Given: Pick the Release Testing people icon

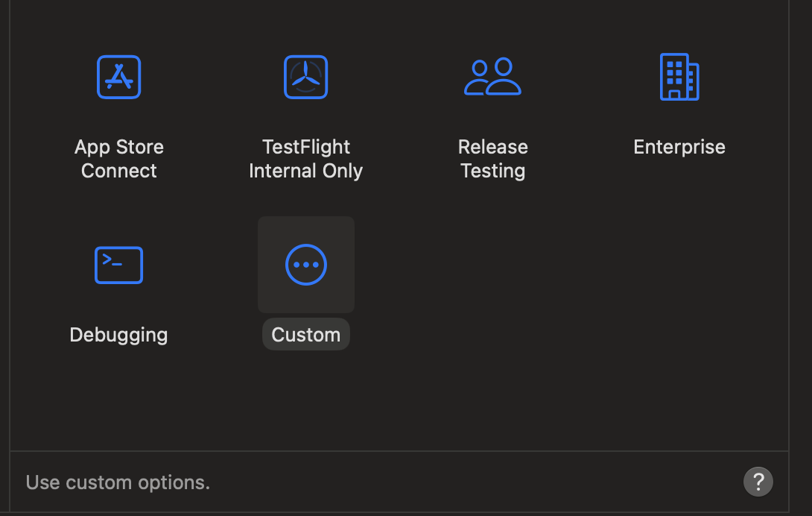Looking at the screenshot, I should point(492,77).
